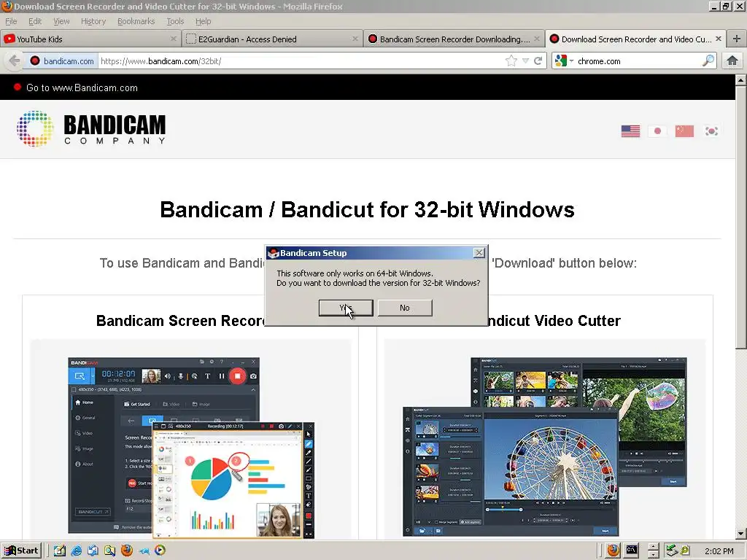The width and height of the screenshot is (747, 560).
Task: Open the Tools menu
Action: (175, 21)
